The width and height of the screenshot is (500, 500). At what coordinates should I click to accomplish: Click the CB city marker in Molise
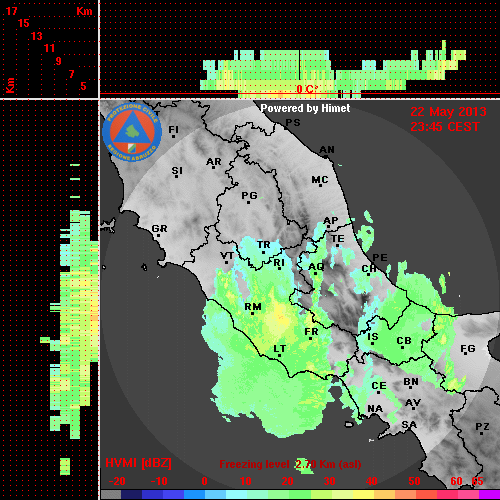(403, 348)
